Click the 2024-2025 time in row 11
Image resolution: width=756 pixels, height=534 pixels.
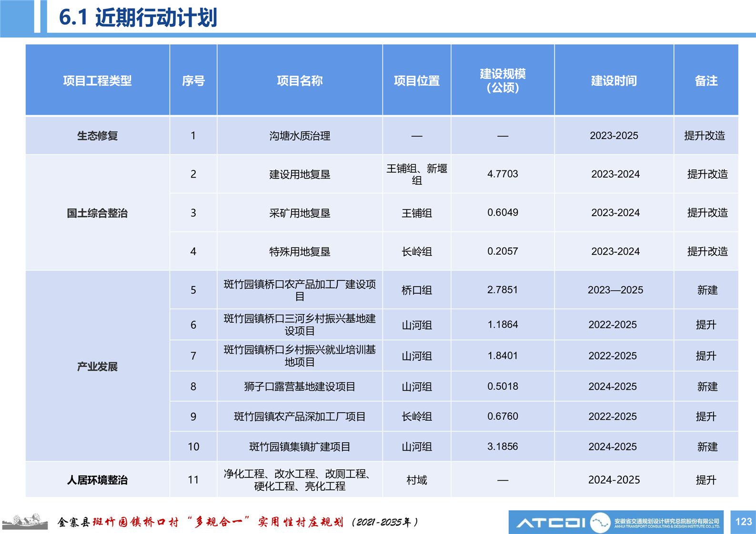[614, 480]
